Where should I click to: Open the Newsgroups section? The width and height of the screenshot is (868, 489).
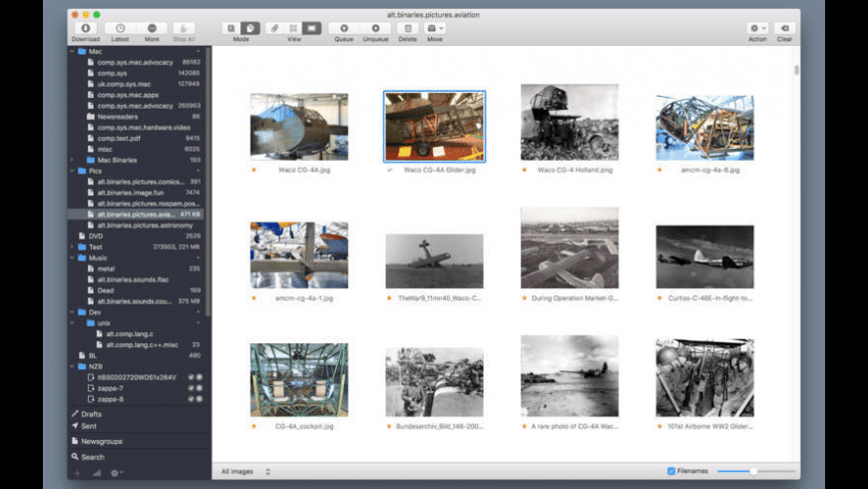(x=102, y=441)
